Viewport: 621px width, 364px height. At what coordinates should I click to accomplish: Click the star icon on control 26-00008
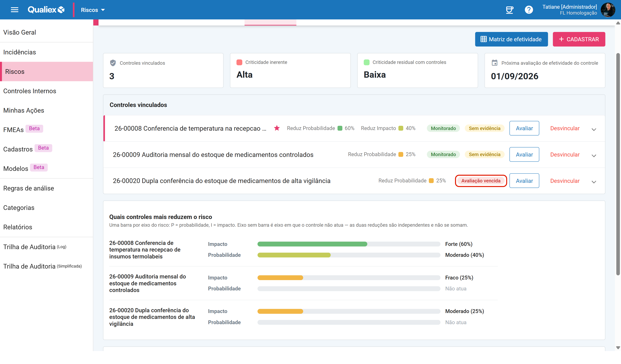[277, 128]
